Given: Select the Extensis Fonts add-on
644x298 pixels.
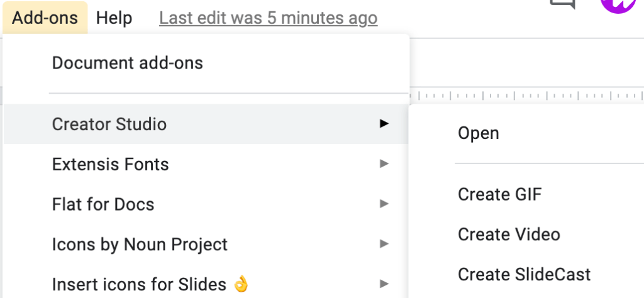Looking at the screenshot, I should click(x=111, y=164).
